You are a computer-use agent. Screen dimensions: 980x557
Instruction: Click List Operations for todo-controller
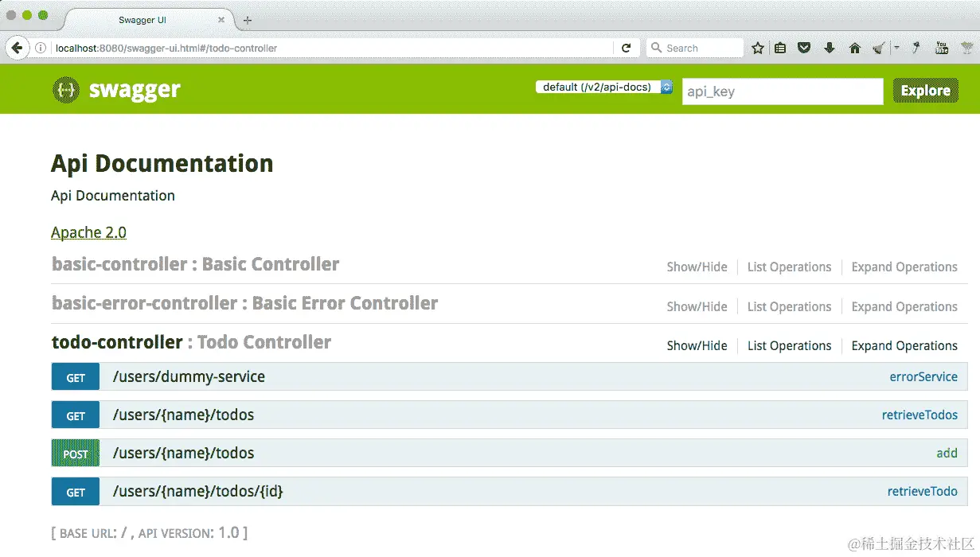pos(789,346)
